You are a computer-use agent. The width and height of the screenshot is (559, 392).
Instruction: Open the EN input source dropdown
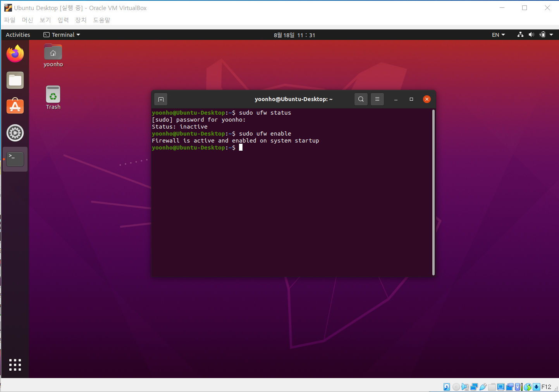(499, 34)
